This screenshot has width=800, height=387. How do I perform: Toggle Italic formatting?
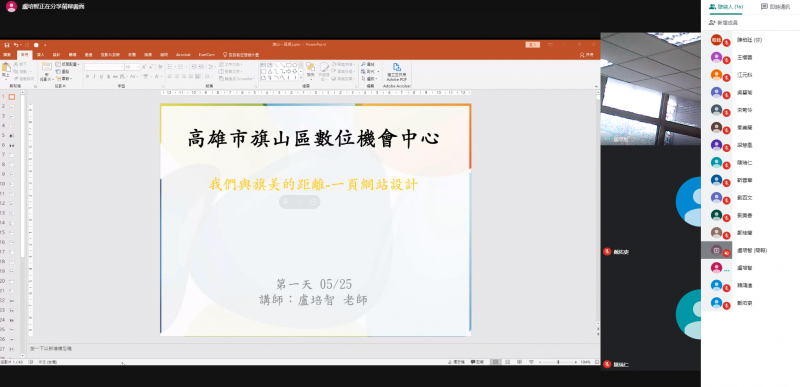(x=94, y=76)
